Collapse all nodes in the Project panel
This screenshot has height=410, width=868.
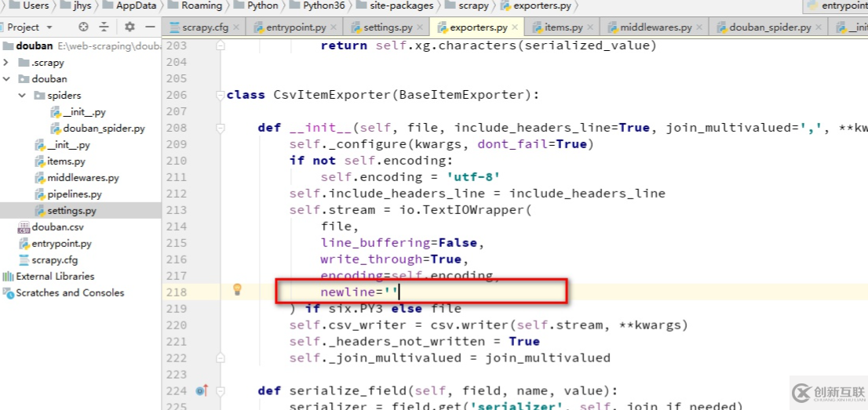tap(104, 27)
